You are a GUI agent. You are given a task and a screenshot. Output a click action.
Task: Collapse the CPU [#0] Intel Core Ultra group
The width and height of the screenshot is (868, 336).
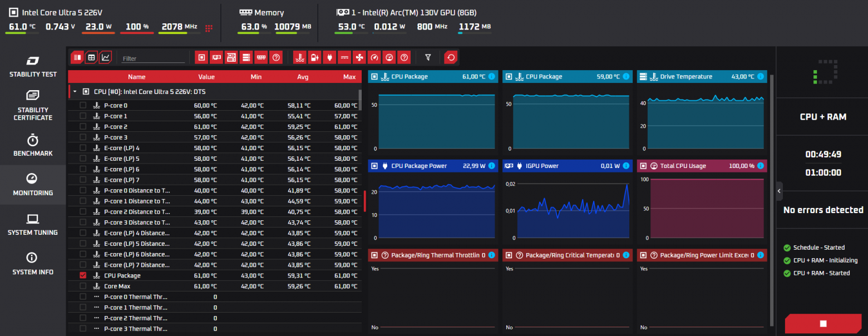click(75, 92)
